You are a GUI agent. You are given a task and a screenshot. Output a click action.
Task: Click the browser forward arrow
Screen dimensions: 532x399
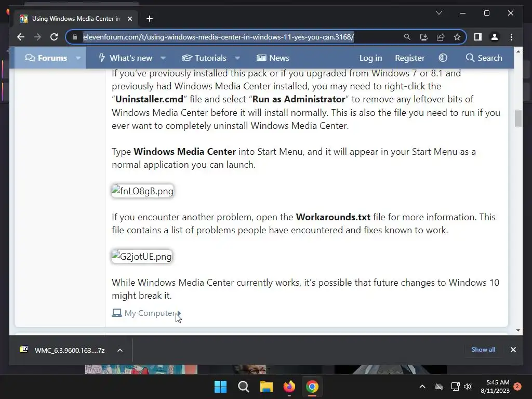tap(37, 37)
